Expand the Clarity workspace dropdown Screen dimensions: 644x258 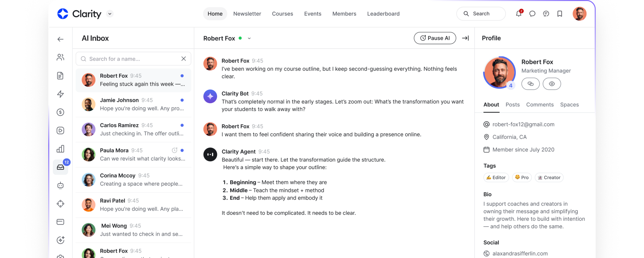(109, 14)
